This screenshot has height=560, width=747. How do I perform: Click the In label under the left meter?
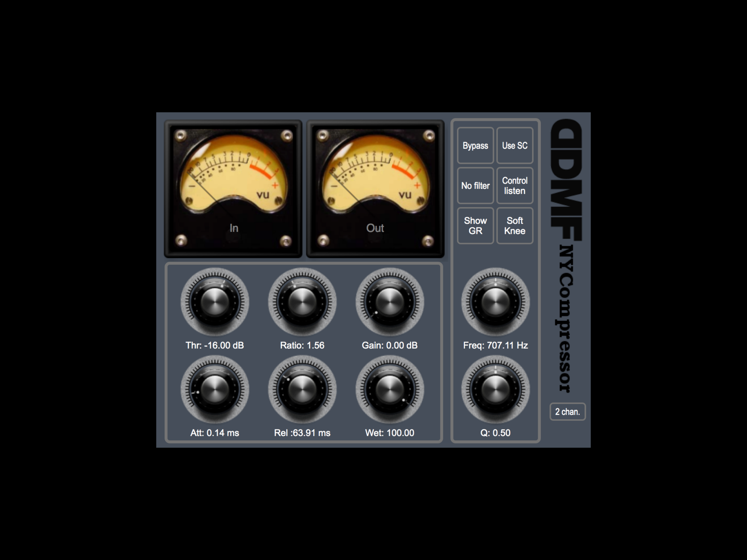(x=233, y=228)
